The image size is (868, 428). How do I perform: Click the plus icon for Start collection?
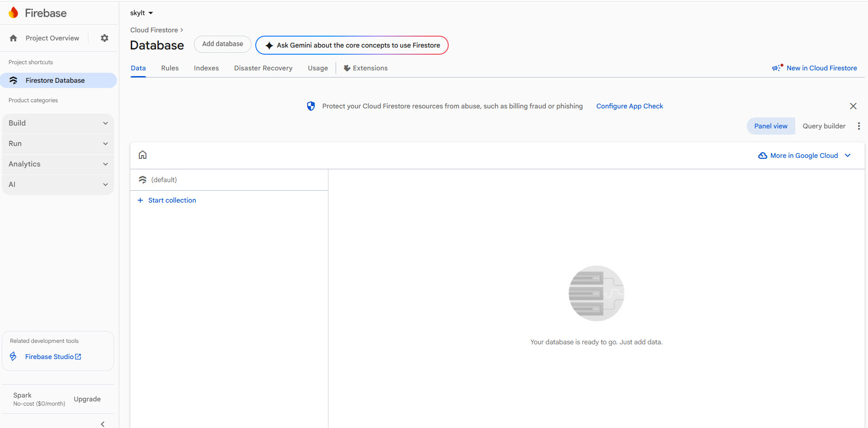tap(140, 200)
